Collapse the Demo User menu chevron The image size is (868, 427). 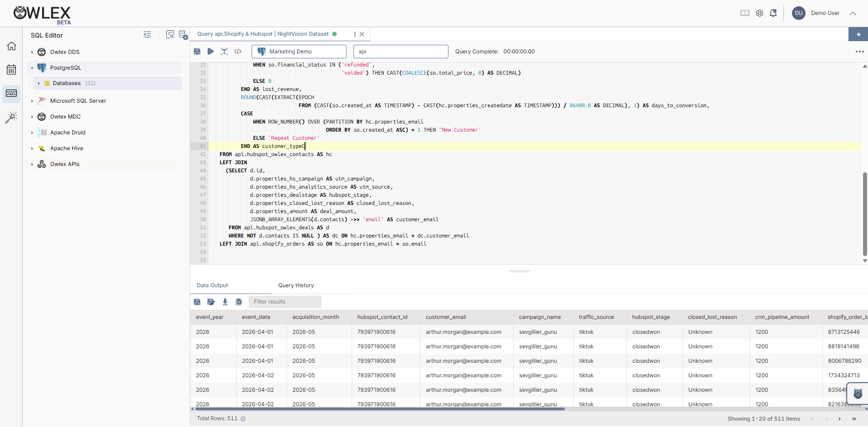coord(853,13)
